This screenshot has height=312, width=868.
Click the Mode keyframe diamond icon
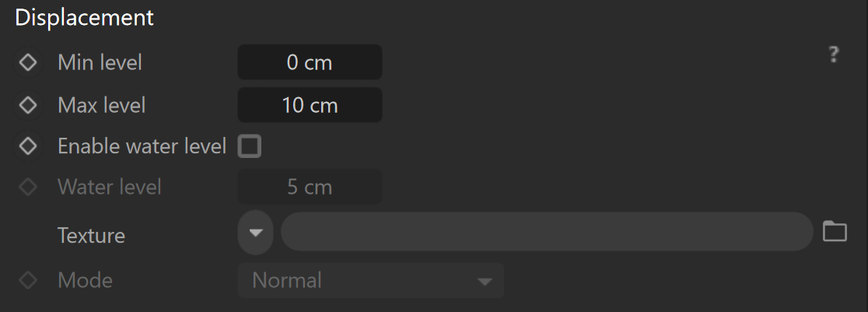coord(28,280)
